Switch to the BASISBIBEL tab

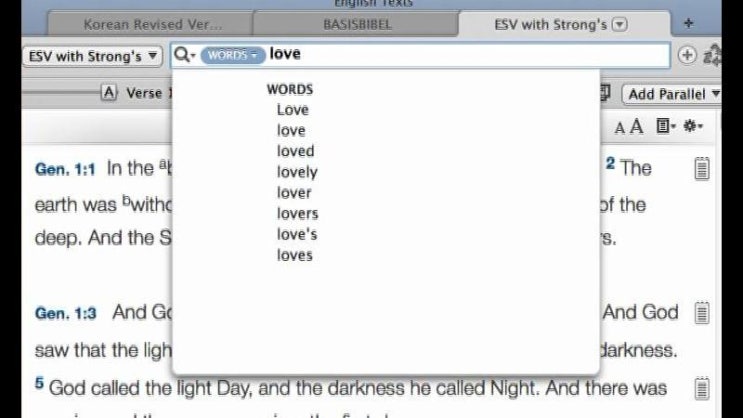point(355,24)
